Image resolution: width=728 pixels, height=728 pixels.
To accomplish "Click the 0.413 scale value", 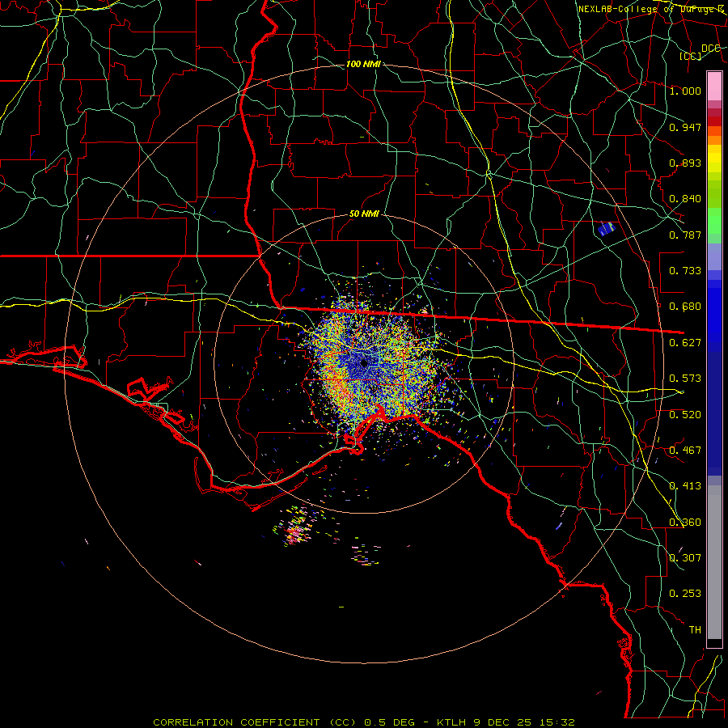I will point(685,486).
